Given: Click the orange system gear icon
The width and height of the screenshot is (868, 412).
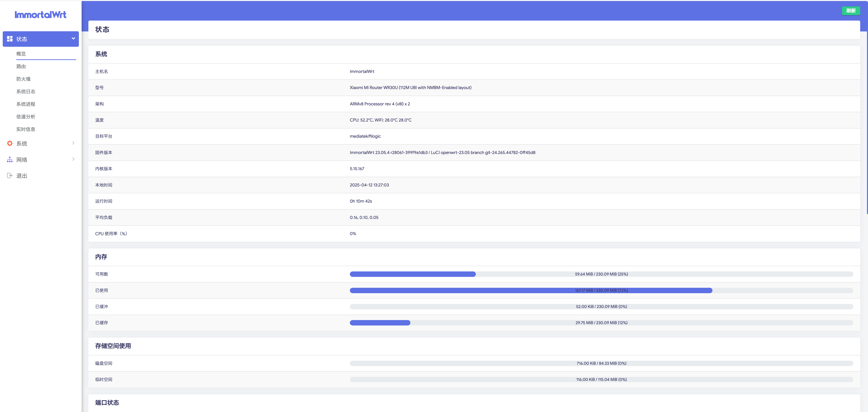Looking at the screenshot, I should point(10,143).
